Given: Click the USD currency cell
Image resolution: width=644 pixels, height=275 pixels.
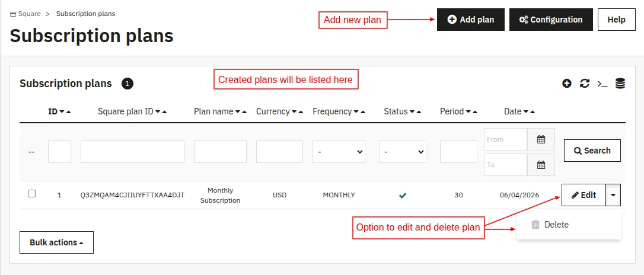Looking at the screenshot, I should pos(280,195).
